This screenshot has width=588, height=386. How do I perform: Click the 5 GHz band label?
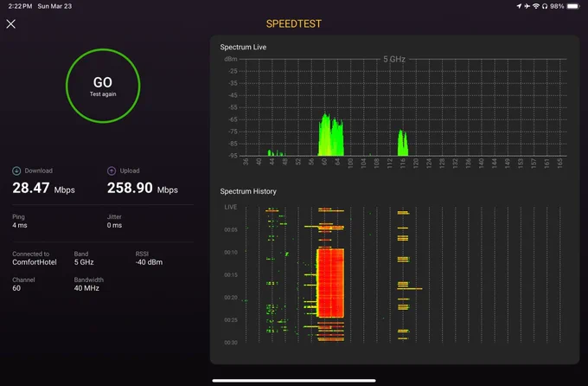(394, 60)
